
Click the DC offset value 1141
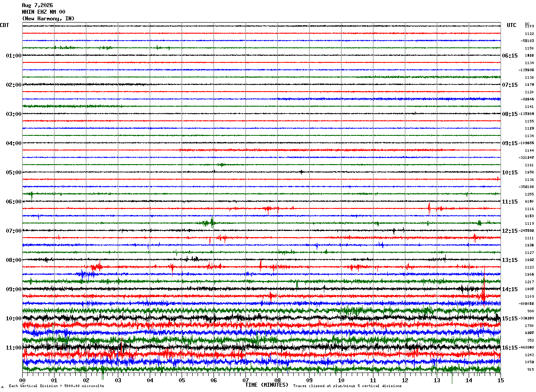pyautogui.click(x=529, y=107)
